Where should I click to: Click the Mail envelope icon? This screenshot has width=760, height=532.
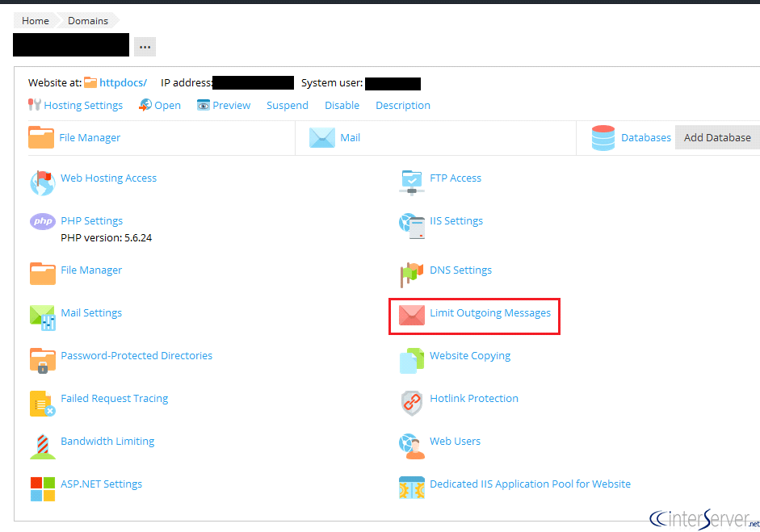click(322, 137)
